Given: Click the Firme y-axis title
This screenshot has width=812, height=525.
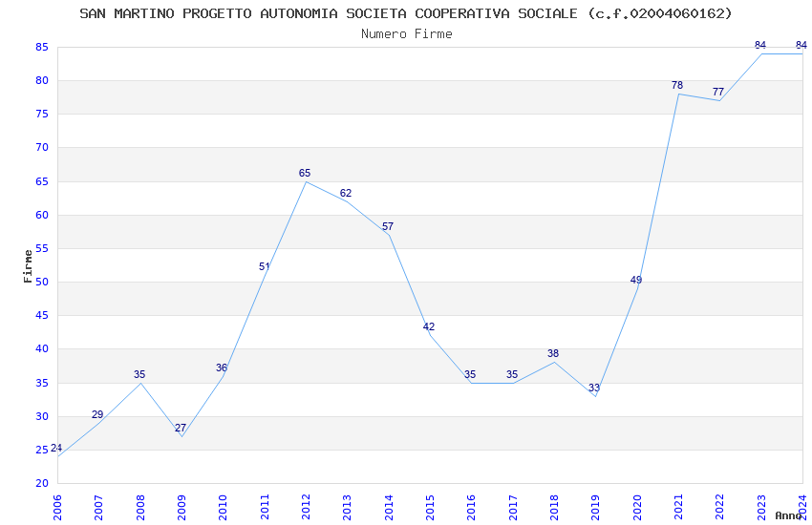Looking at the screenshot, I should pos(28,266).
